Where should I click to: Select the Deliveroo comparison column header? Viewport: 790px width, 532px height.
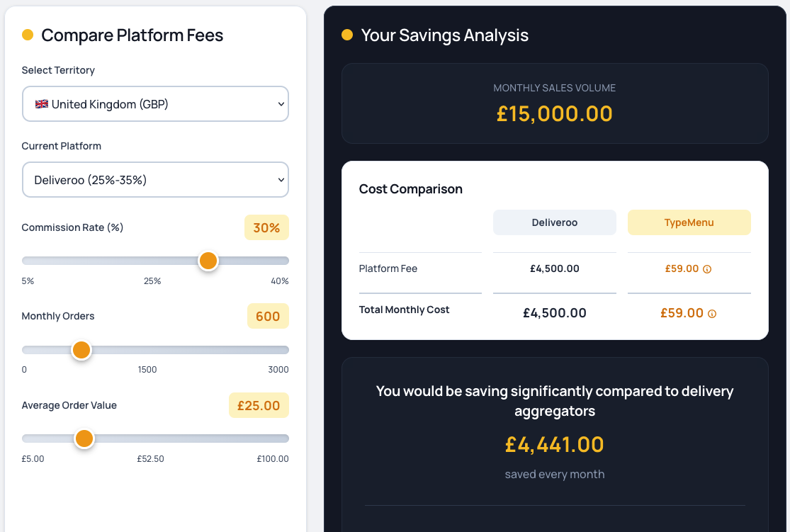554,222
